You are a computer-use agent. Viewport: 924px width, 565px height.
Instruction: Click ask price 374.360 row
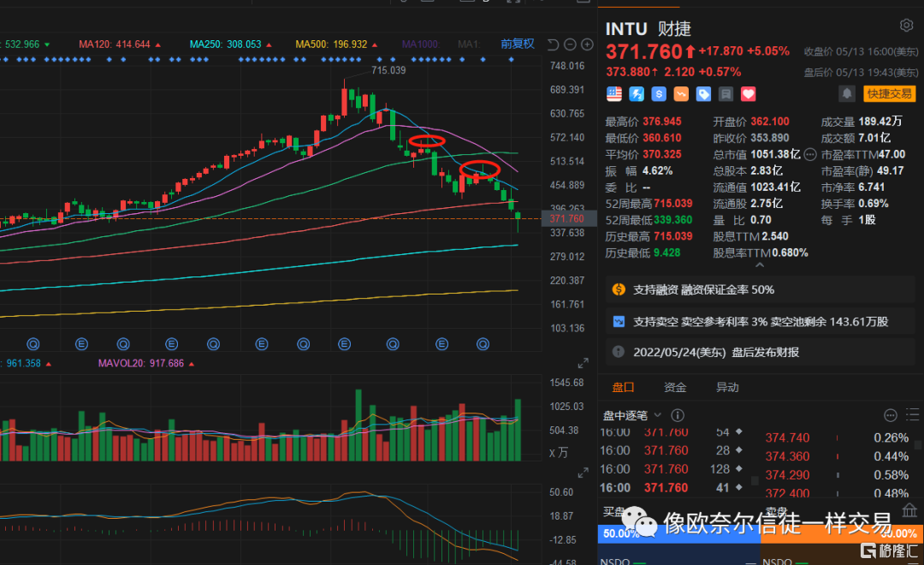(x=837, y=456)
